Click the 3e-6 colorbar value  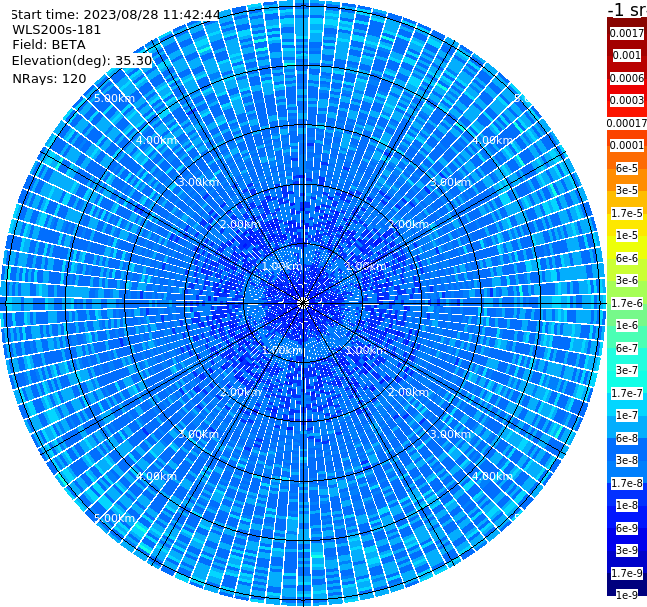pyautogui.click(x=627, y=280)
